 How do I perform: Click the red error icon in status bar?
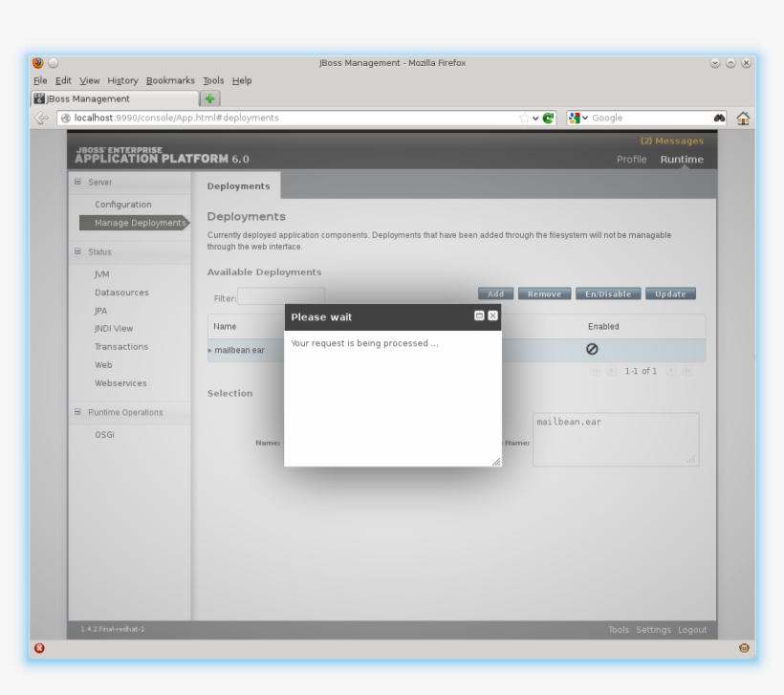tap(39, 648)
